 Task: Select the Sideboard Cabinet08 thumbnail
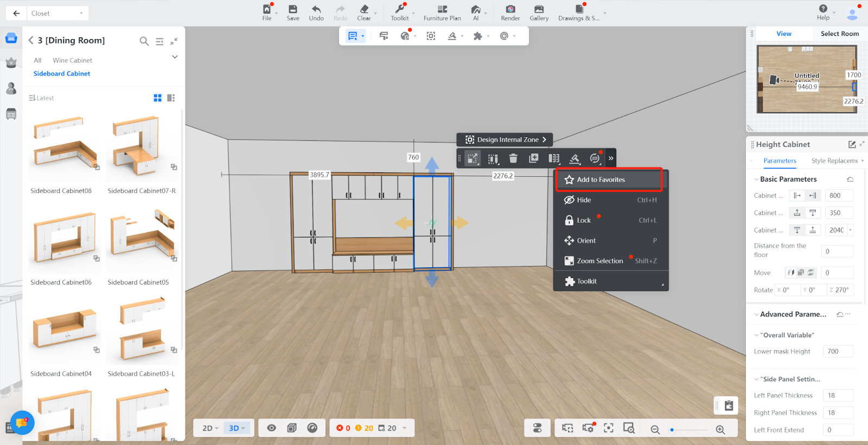click(65, 146)
